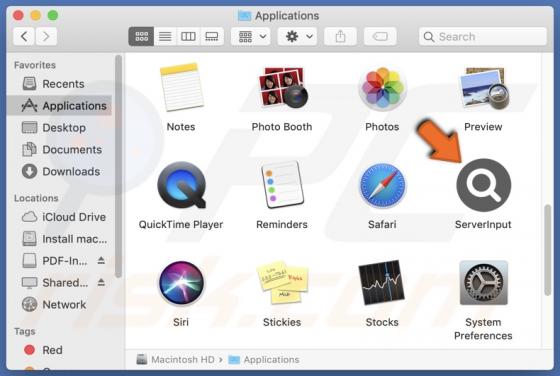Go forward with the right arrow button
Viewport: 560px width, 376px height.
(x=46, y=36)
